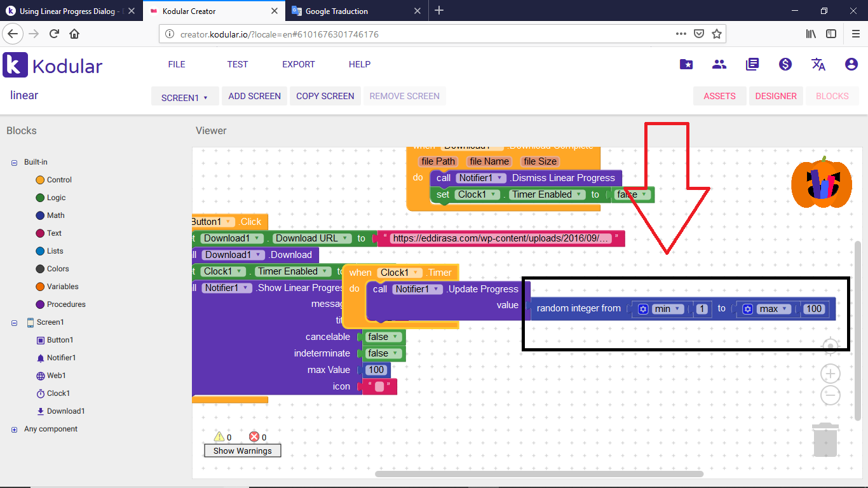Open the ASSETS panel
The width and height of the screenshot is (868, 488).
tap(719, 96)
